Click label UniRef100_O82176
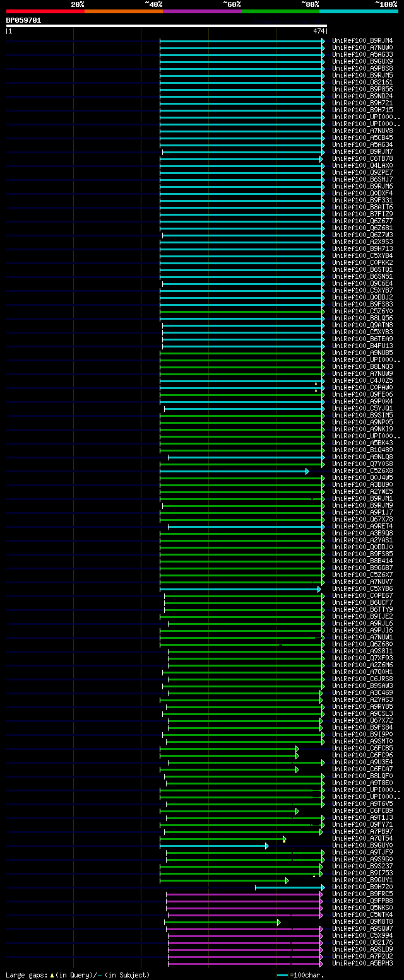The image size is (404, 980). click(x=362, y=943)
